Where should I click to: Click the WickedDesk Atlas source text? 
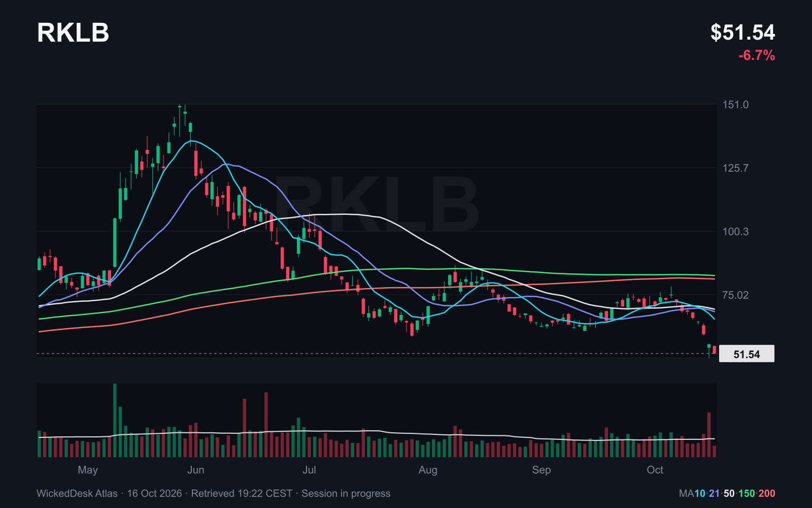tap(77, 493)
